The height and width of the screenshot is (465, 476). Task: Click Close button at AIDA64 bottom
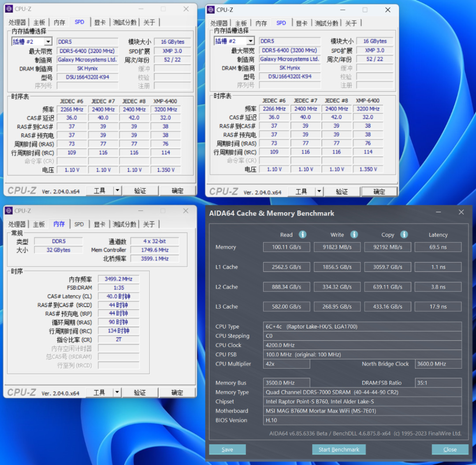click(450, 449)
